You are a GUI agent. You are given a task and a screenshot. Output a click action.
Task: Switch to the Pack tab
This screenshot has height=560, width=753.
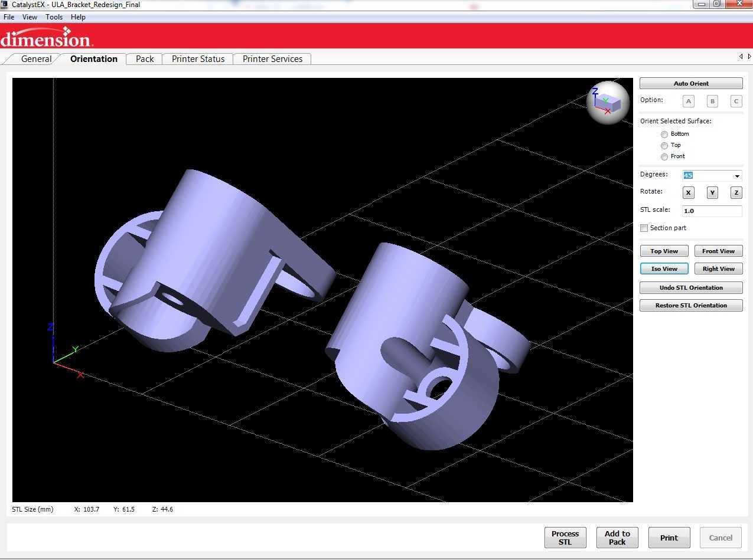[x=145, y=59]
